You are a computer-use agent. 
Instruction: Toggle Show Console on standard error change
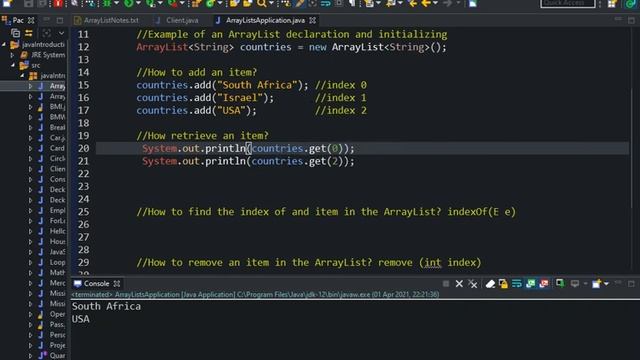click(x=544, y=283)
